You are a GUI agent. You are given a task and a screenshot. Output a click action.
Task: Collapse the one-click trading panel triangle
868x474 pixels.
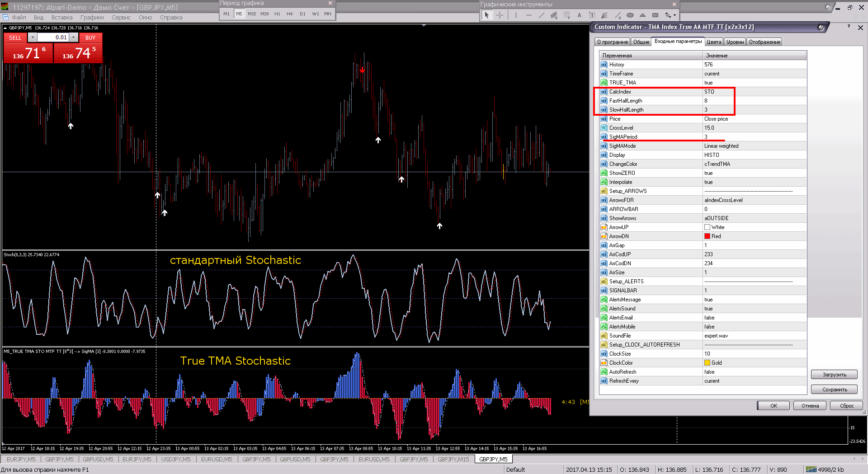(5, 28)
